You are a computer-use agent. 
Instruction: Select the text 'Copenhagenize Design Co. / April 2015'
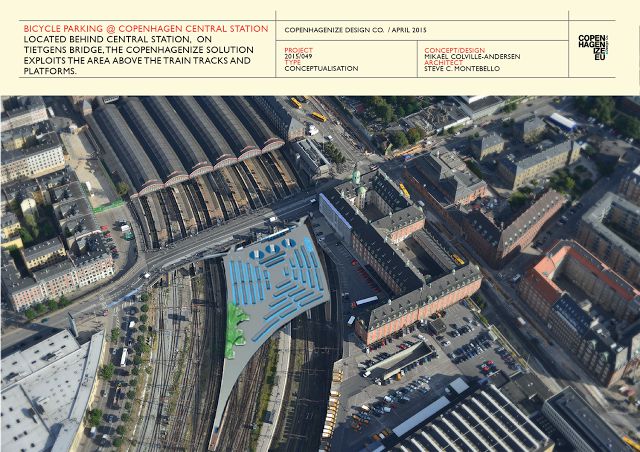355,30
